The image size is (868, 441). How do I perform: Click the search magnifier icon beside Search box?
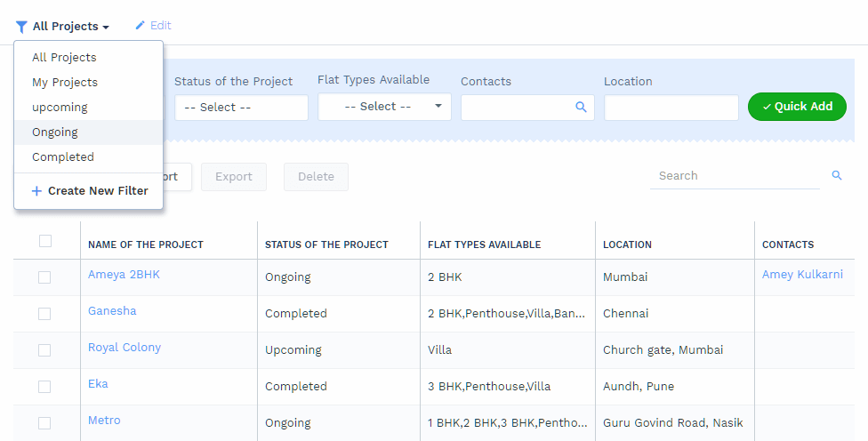click(837, 175)
